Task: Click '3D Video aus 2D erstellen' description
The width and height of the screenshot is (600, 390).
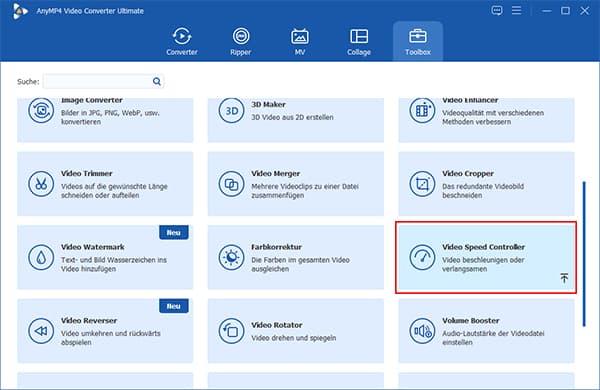Action: click(x=292, y=117)
